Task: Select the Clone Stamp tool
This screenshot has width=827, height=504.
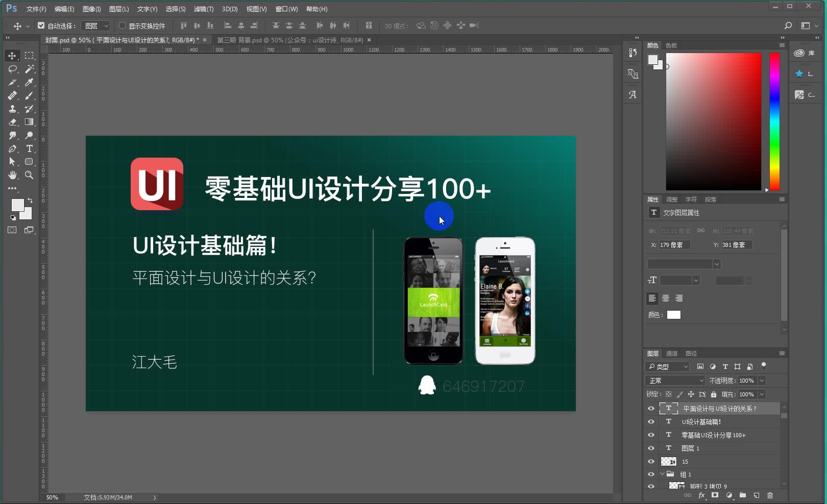Action: pos(12,109)
